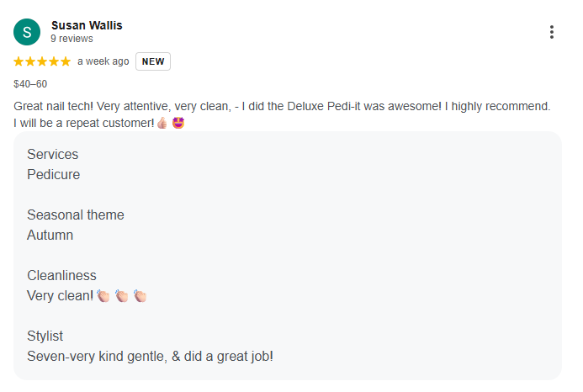Click the first clapping hands emoji
Image resolution: width=583 pixels, height=392 pixels.
click(103, 296)
